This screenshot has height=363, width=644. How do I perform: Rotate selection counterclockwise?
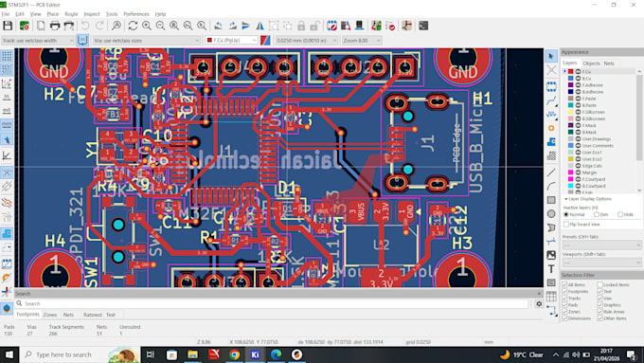(x=219, y=26)
